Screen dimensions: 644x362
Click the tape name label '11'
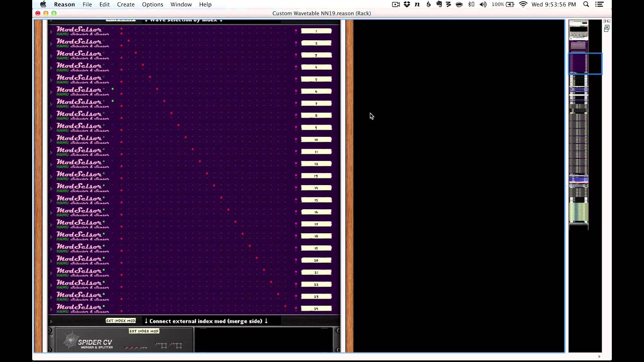tap(316, 152)
